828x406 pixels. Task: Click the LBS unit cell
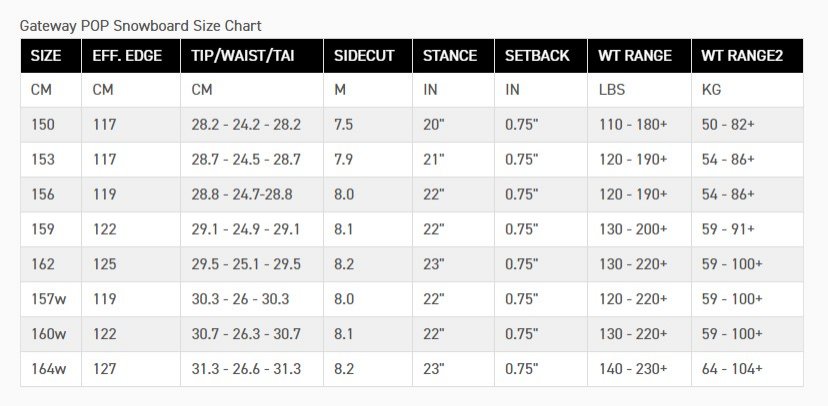(x=639, y=90)
